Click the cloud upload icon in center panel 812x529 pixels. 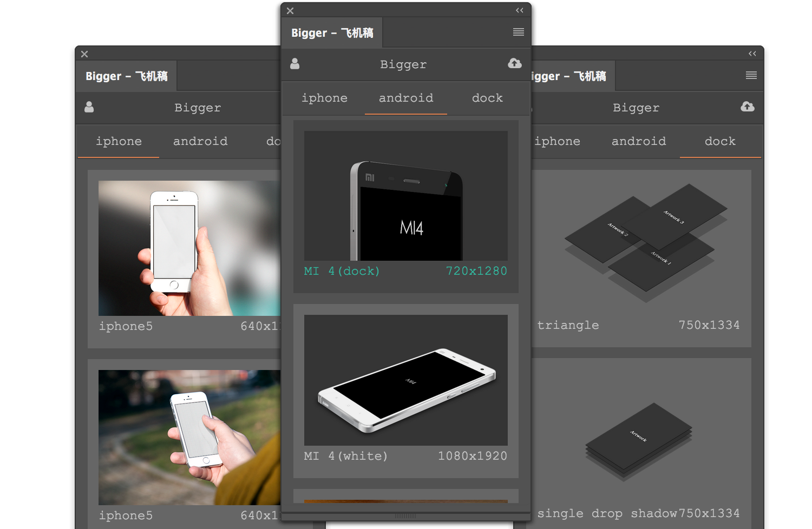pos(515,64)
